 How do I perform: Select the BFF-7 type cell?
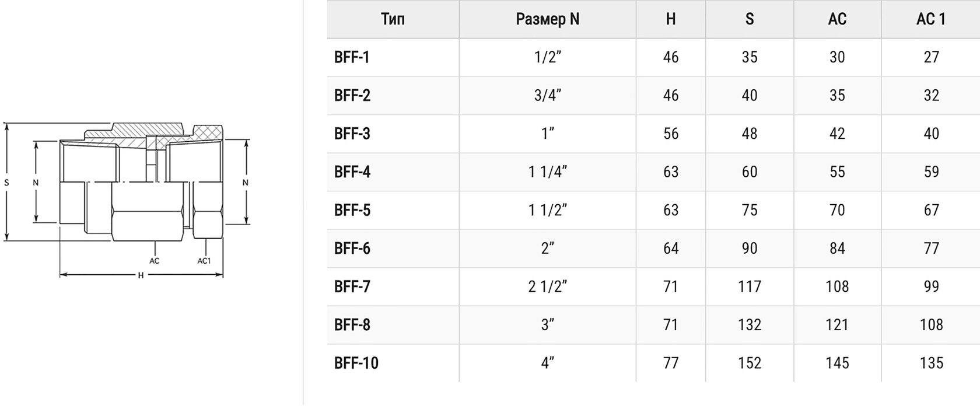tap(352, 286)
